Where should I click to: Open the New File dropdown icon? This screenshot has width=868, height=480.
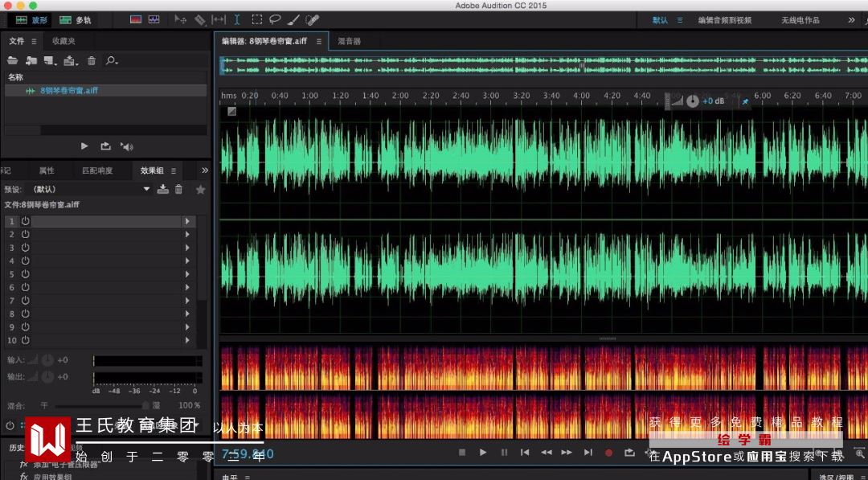pyautogui.click(x=51, y=60)
